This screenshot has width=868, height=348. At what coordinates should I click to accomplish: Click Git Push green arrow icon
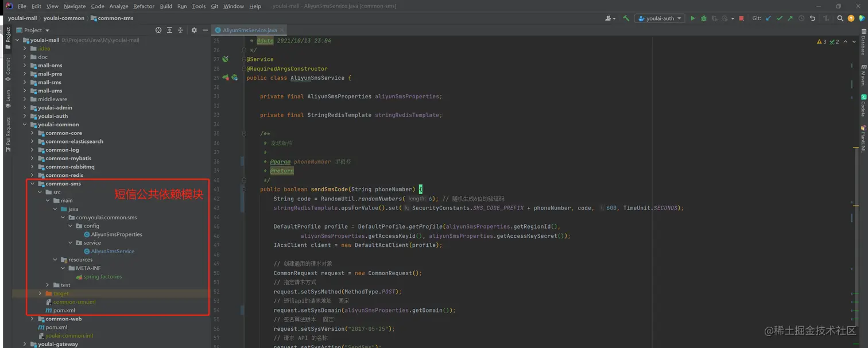pos(790,18)
